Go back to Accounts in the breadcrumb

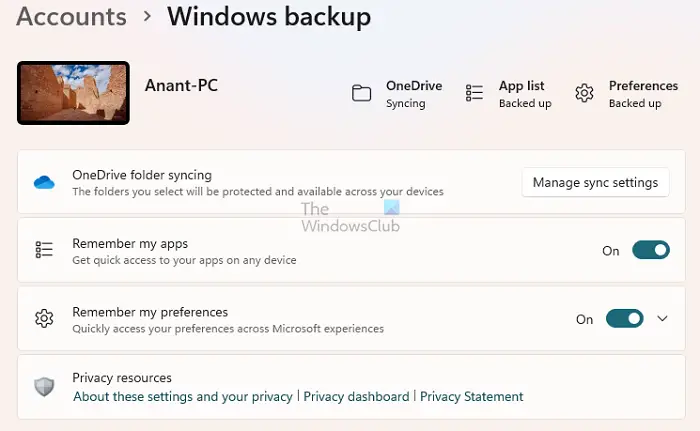(72, 17)
